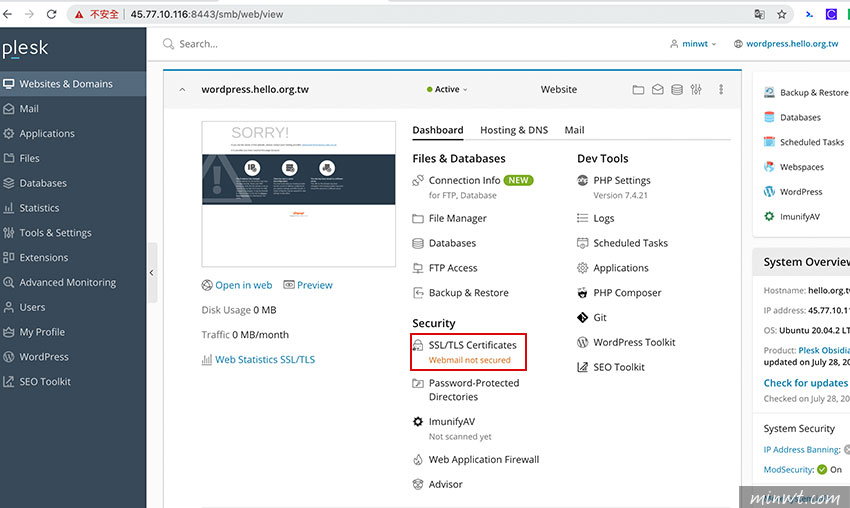Click the Users person icon
This screenshot has height=508, width=850.
(9, 307)
